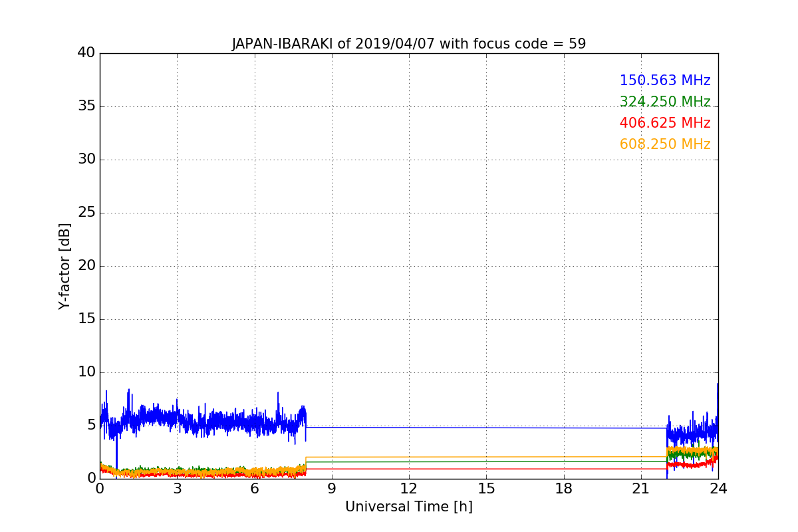Click the x-axis tick label 24
The height and width of the screenshot is (532, 798).
[x=718, y=488]
